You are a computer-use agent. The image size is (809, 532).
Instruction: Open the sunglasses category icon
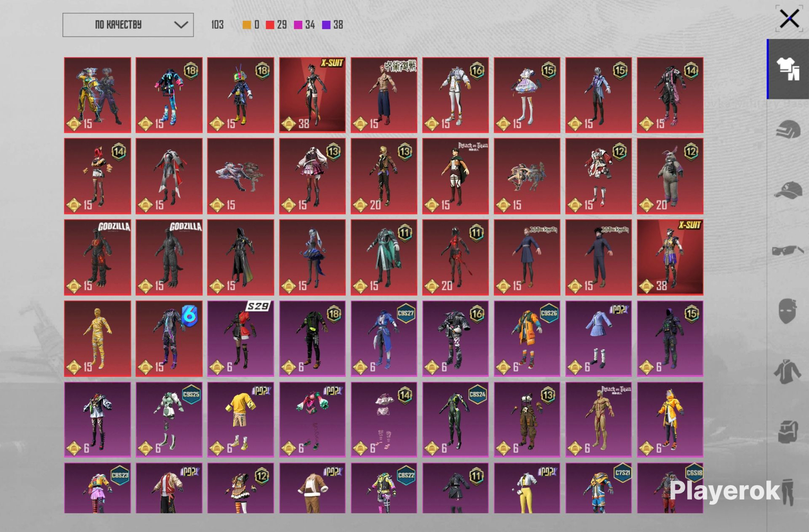(788, 250)
